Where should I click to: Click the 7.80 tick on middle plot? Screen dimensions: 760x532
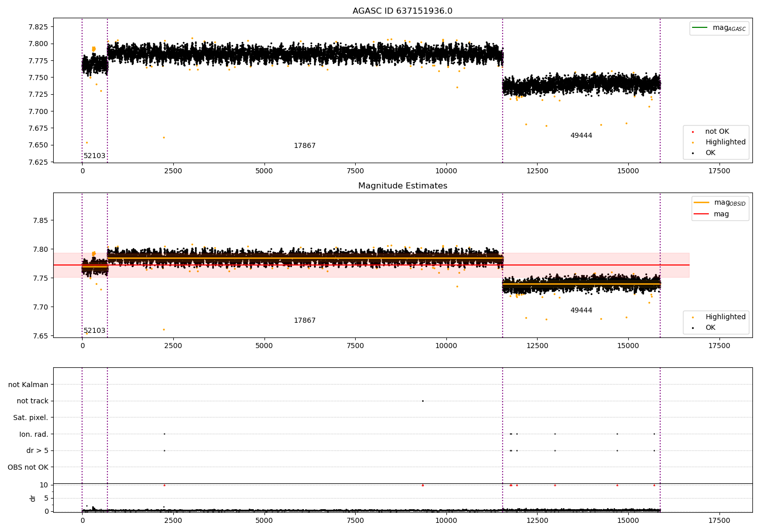[x=41, y=249]
